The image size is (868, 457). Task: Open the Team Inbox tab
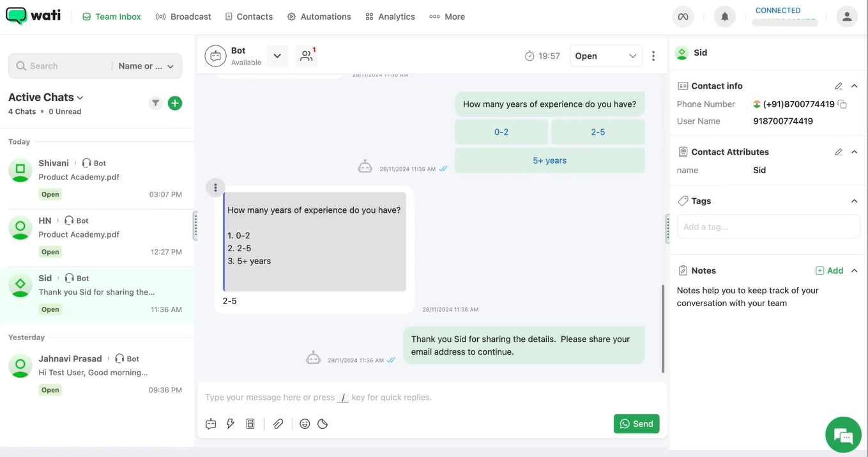[112, 17]
